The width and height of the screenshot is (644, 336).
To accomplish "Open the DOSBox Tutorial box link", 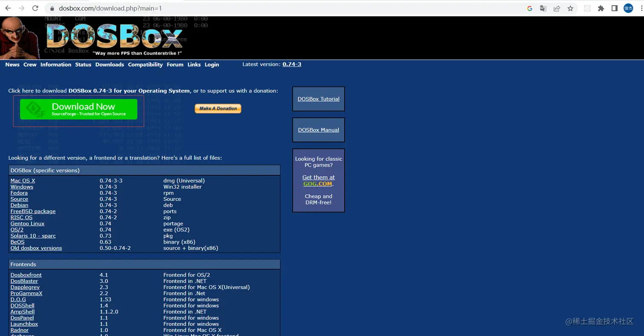I will 319,99.
